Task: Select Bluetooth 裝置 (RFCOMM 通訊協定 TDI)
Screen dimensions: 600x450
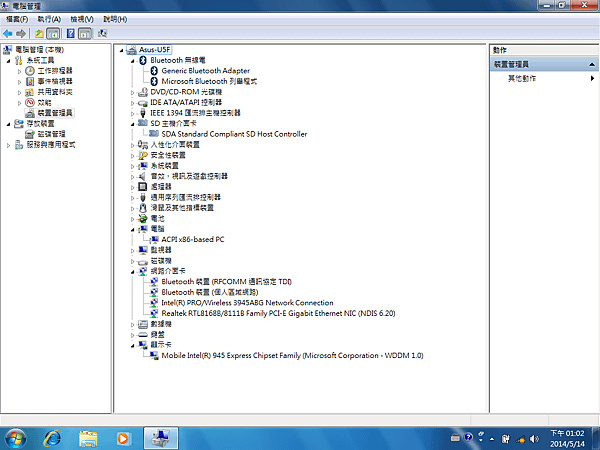Action: point(226,282)
